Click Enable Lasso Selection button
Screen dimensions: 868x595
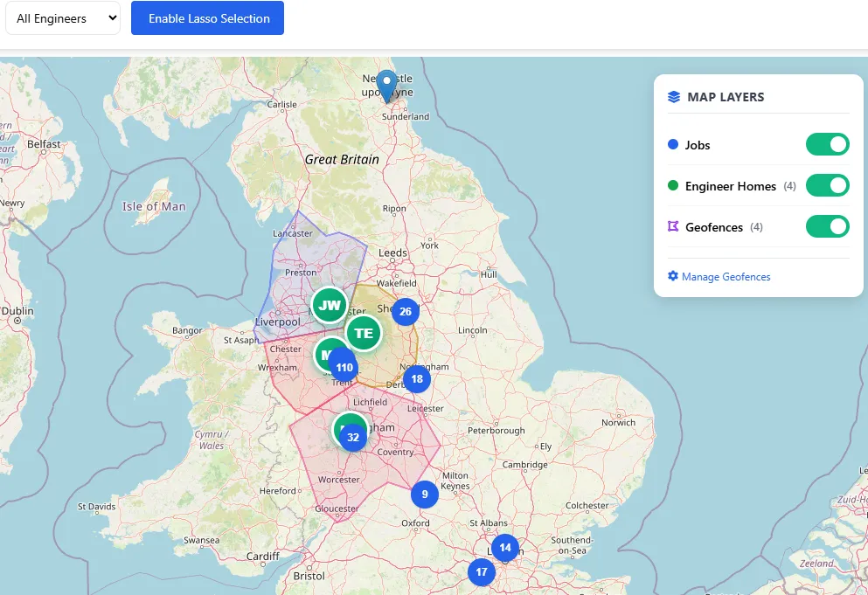pyautogui.click(x=207, y=18)
